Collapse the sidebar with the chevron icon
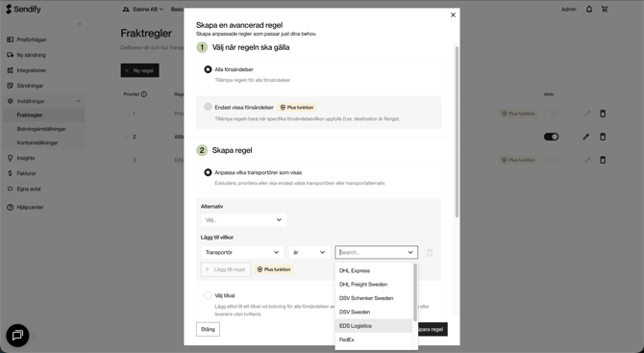Viewport: 644px width, 353px height. click(80, 24)
